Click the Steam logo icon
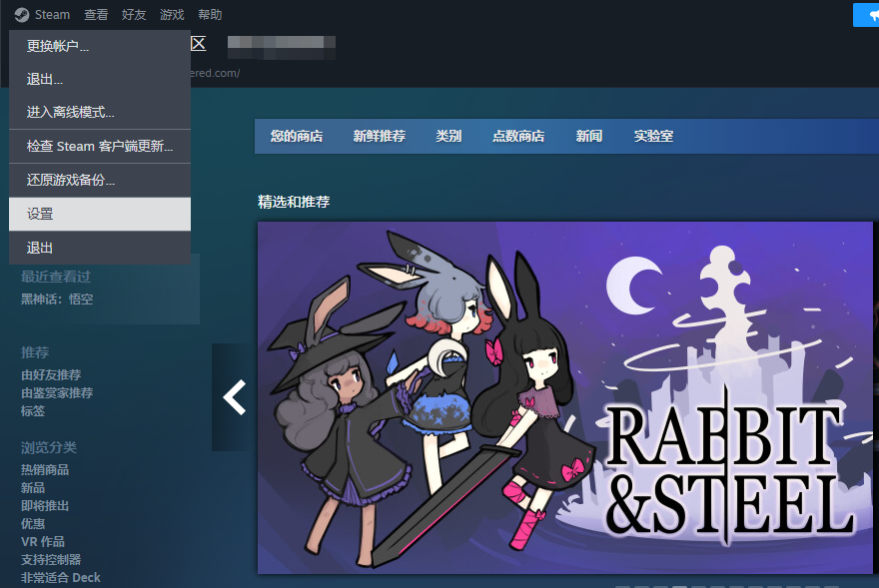This screenshot has height=588, width=879. coord(22,15)
